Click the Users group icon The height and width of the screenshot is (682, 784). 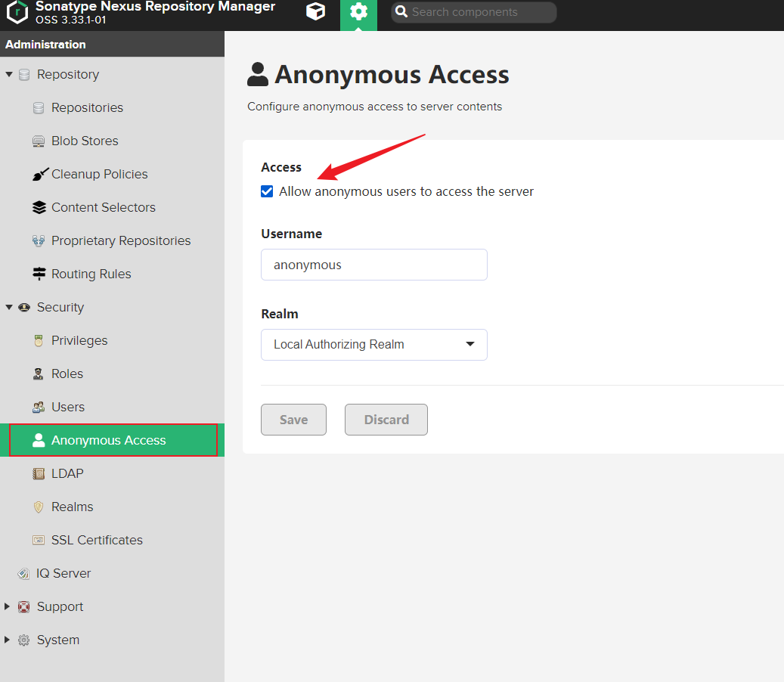coord(39,408)
